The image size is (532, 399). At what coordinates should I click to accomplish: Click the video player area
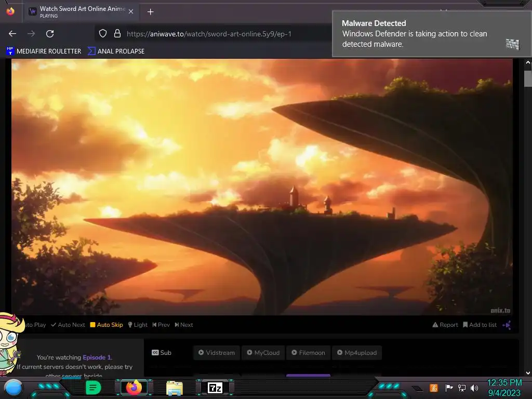pyautogui.click(x=262, y=187)
